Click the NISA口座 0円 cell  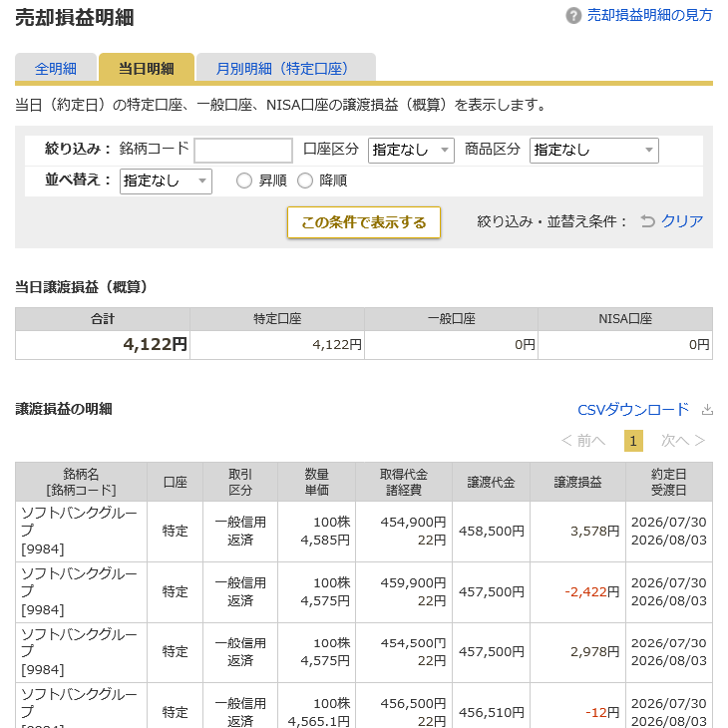(625, 344)
